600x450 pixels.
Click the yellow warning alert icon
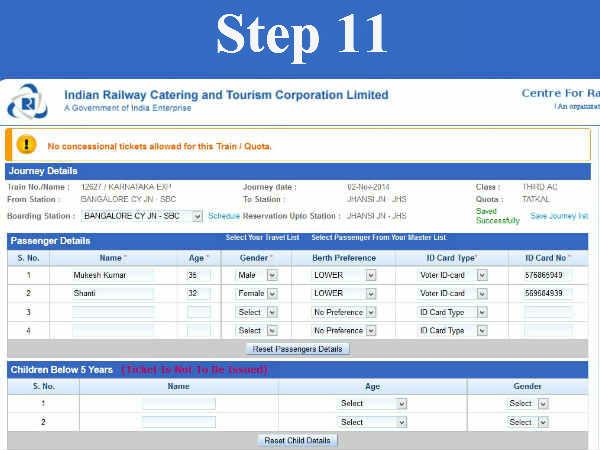click(x=25, y=144)
